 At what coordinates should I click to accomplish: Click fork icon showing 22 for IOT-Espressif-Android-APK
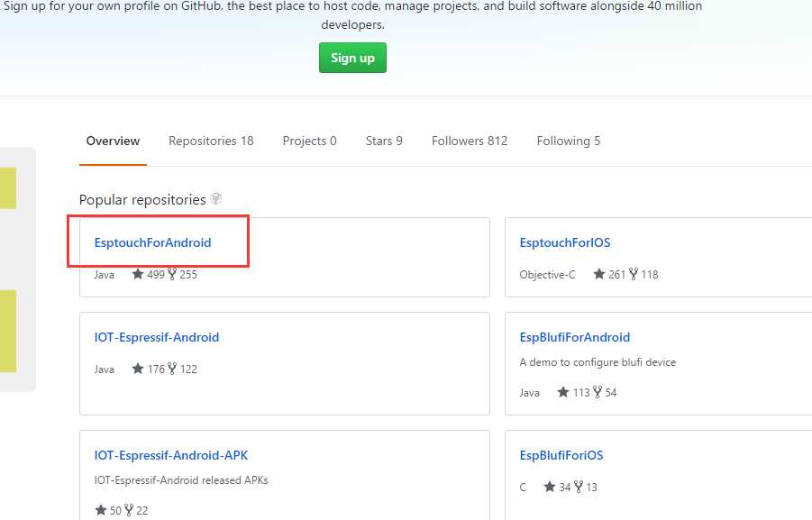click(129, 510)
